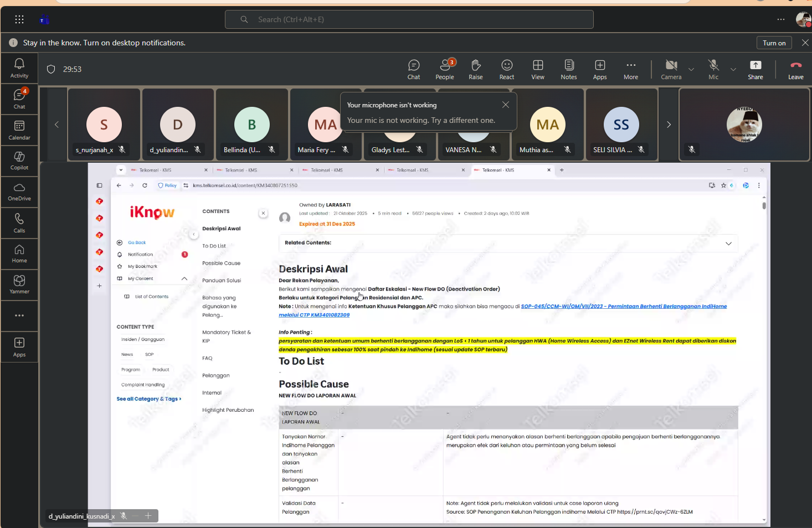The height and width of the screenshot is (528, 812).
Task: Close the microphone isn't working popup
Action: pyautogui.click(x=506, y=105)
